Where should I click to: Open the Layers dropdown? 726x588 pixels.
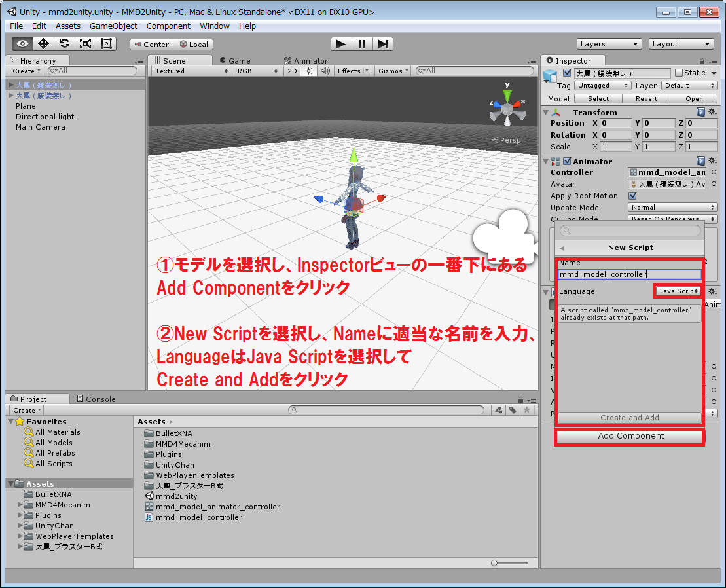(x=609, y=44)
